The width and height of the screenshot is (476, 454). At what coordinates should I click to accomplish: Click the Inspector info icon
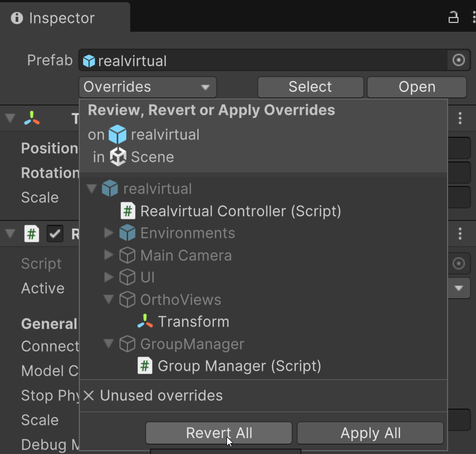pos(17,18)
